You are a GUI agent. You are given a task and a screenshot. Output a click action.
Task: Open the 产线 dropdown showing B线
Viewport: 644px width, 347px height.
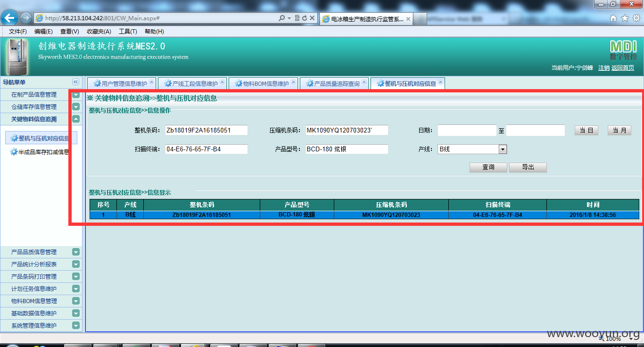472,149
